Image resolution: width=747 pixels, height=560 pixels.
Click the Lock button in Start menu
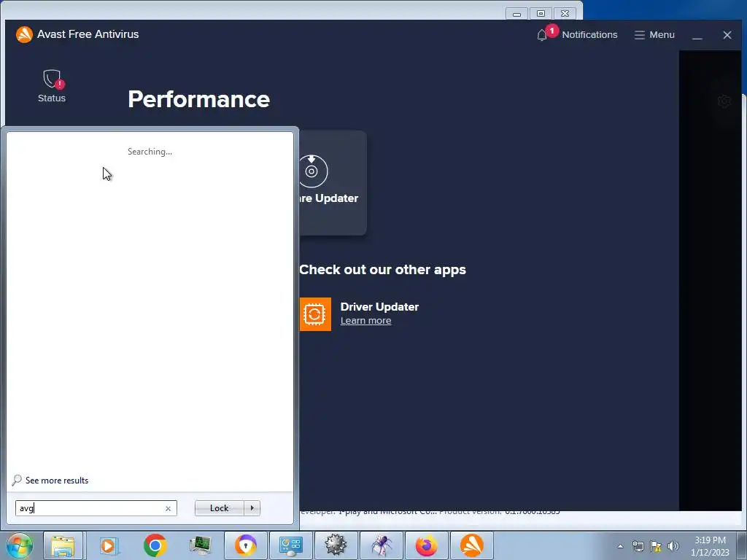(x=219, y=508)
